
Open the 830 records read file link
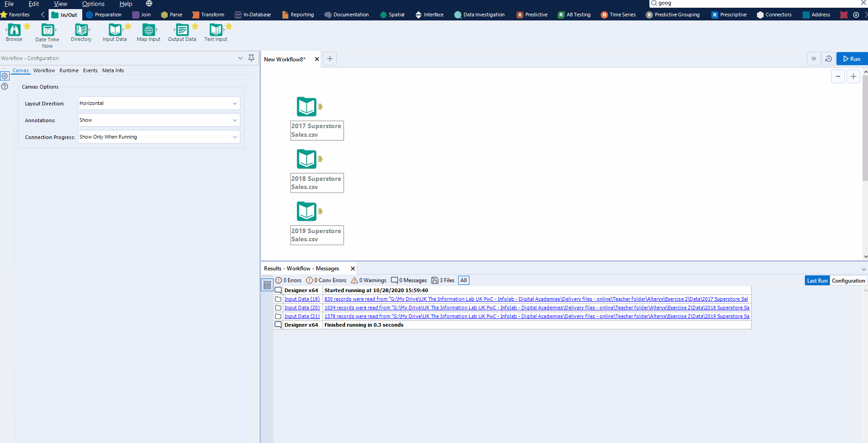[536, 299]
